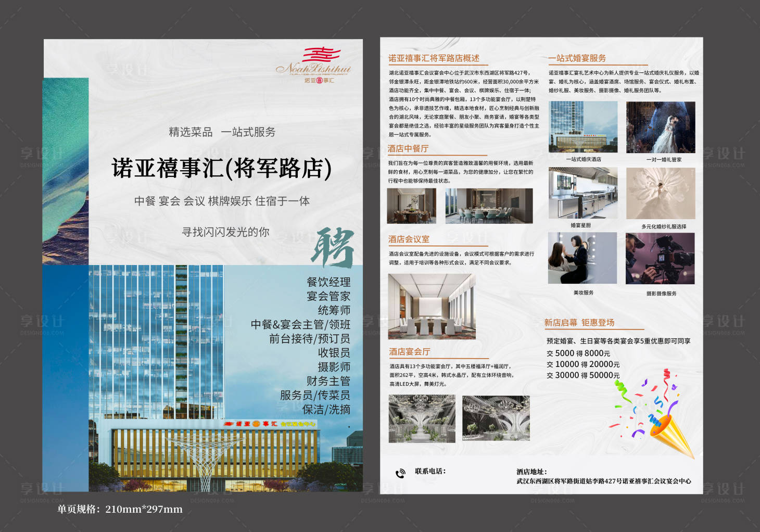Click the address line 武汉东西湖区将军路街道…427号
This screenshot has height=532, width=760.
(x=604, y=481)
